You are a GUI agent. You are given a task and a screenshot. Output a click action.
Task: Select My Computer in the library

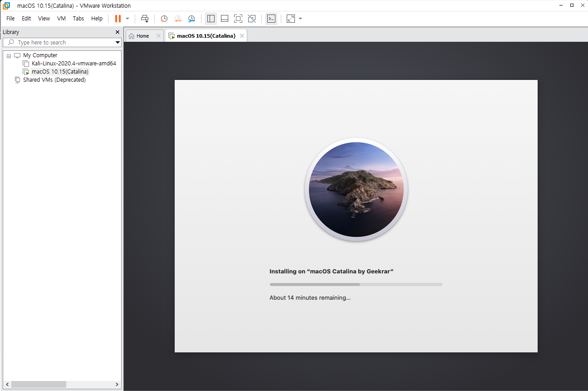click(40, 55)
